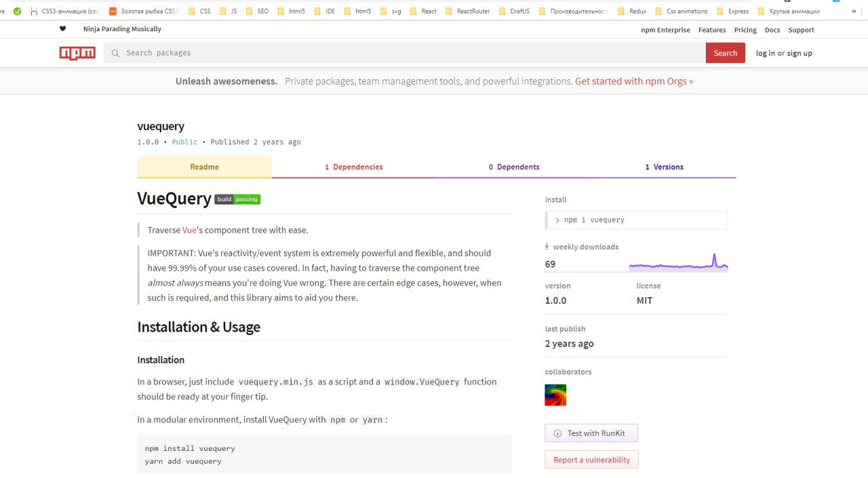Open the CSS bookmark folder
Viewport: 868px width, 478px height.
click(199, 11)
